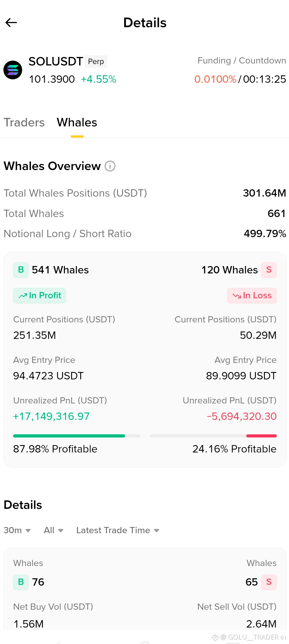
Task: Select the Whales tab
Action: coord(77,122)
